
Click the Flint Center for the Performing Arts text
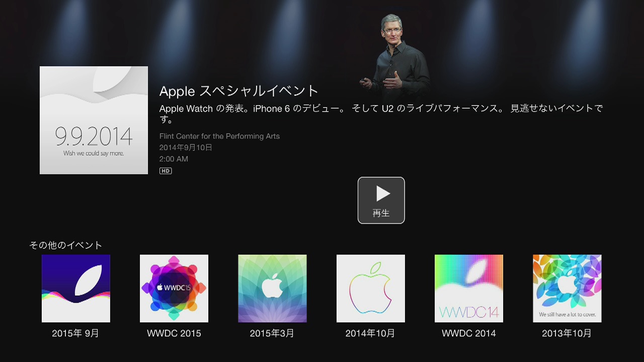pos(219,136)
